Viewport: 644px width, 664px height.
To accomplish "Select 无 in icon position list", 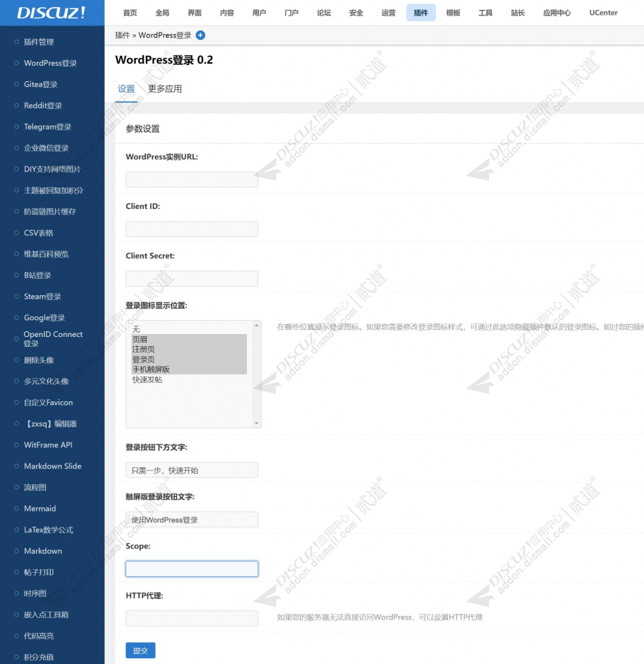I will (x=189, y=329).
